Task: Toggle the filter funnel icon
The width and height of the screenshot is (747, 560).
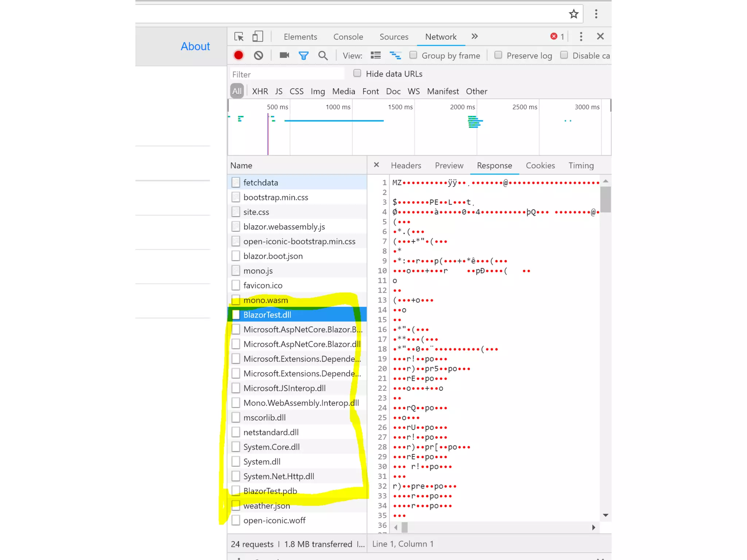Action: [303, 55]
